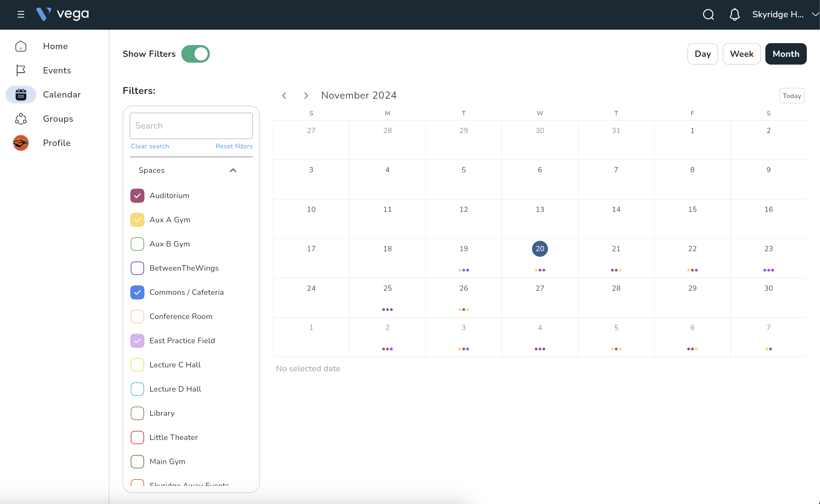Screen dimensions: 820x504
Task: Click the Reset filters link
Action: coord(234,146)
